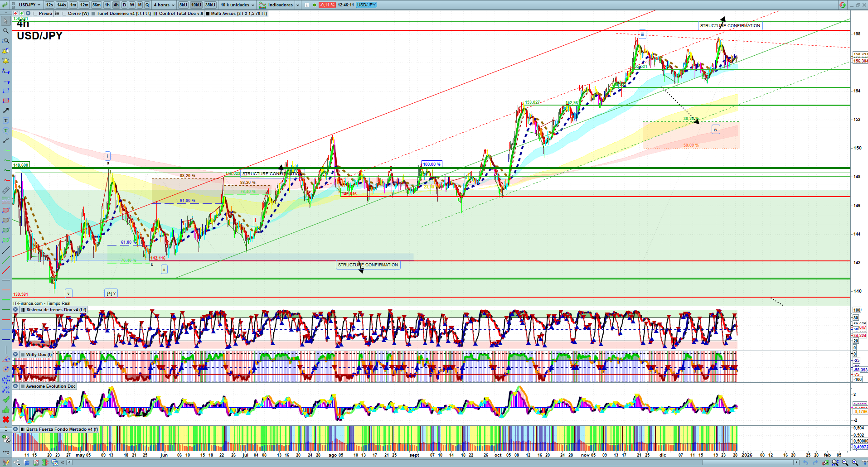Click the zoom out magnifier icon
This screenshot has width=868, height=467.
click(845, 462)
